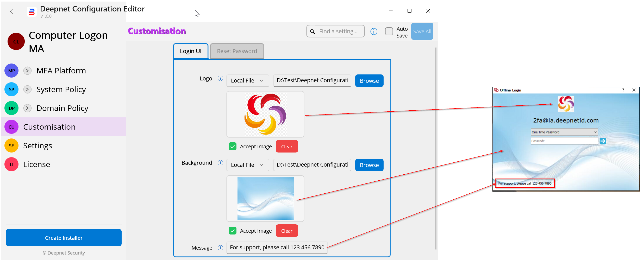Click the info icon beside Logo label
644x260 pixels.
coord(220,78)
